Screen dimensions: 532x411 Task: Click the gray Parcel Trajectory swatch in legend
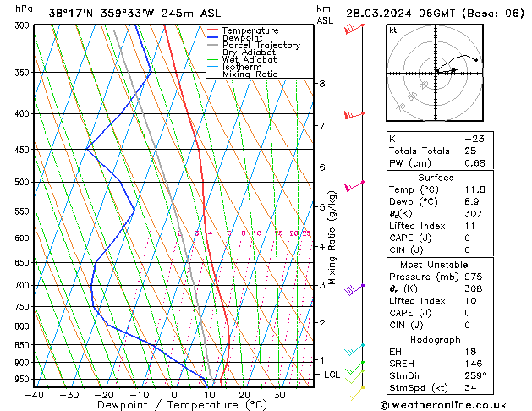tap(213, 45)
